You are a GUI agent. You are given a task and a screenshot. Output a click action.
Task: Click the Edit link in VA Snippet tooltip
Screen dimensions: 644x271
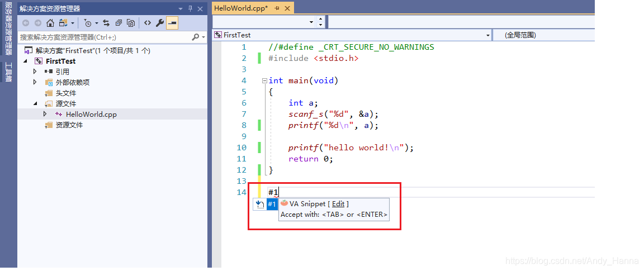(x=338, y=203)
